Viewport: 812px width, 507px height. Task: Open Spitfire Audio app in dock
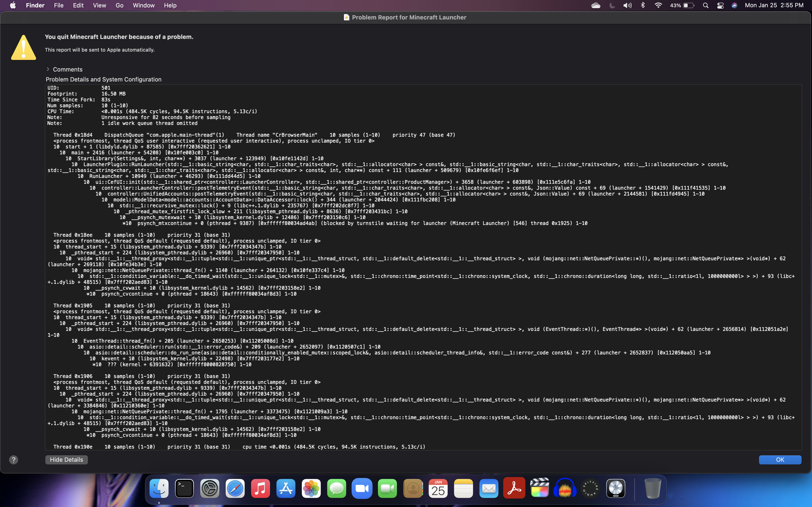point(590,489)
